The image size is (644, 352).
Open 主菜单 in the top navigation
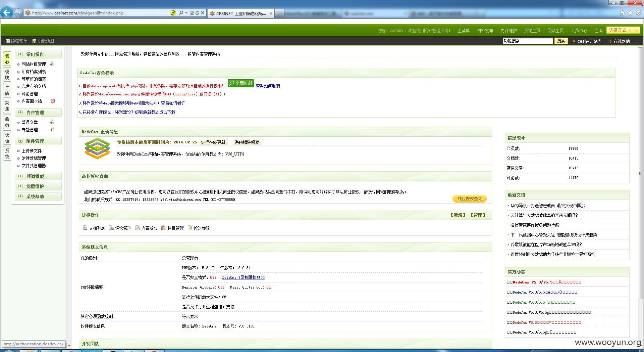[464, 31]
